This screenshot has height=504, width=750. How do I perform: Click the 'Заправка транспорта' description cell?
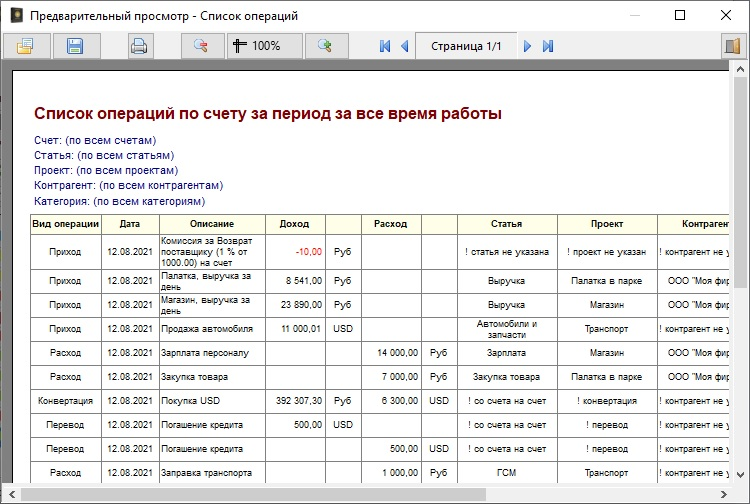(x=212, y=472)
